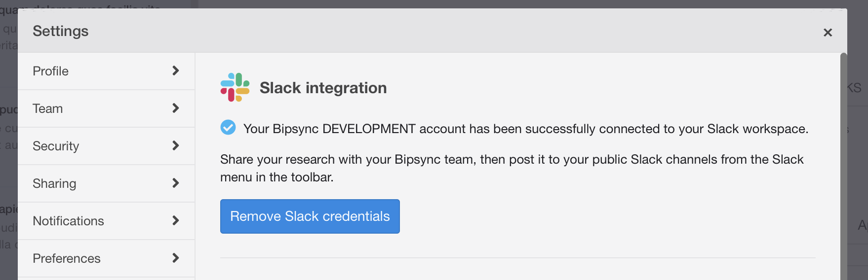The width and height of the screenshot is (868, 280).
Task: Click the blue success checkmark icon
Action: (228, 127)
